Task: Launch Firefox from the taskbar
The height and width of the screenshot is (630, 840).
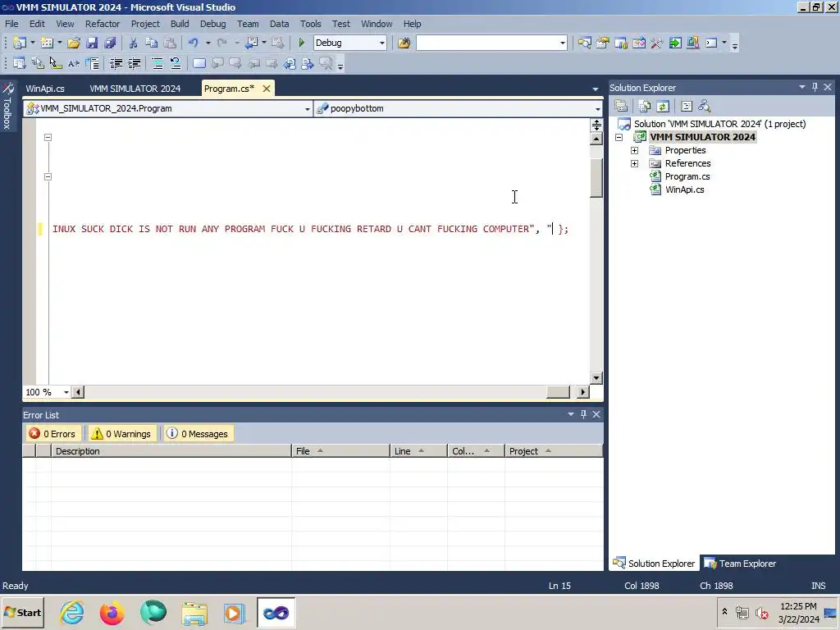Action: point(112,612)
